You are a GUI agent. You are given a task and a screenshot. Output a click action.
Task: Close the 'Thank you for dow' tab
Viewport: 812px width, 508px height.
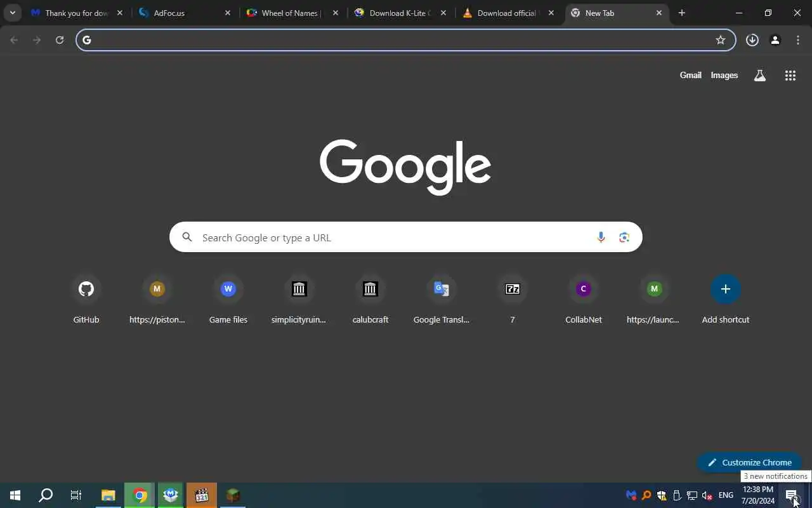pos(120,13)
